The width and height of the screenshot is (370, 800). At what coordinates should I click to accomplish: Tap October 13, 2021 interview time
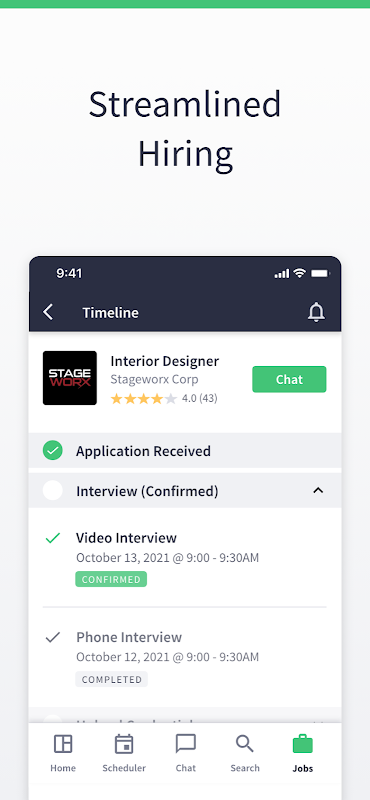[x=167, y=558]
